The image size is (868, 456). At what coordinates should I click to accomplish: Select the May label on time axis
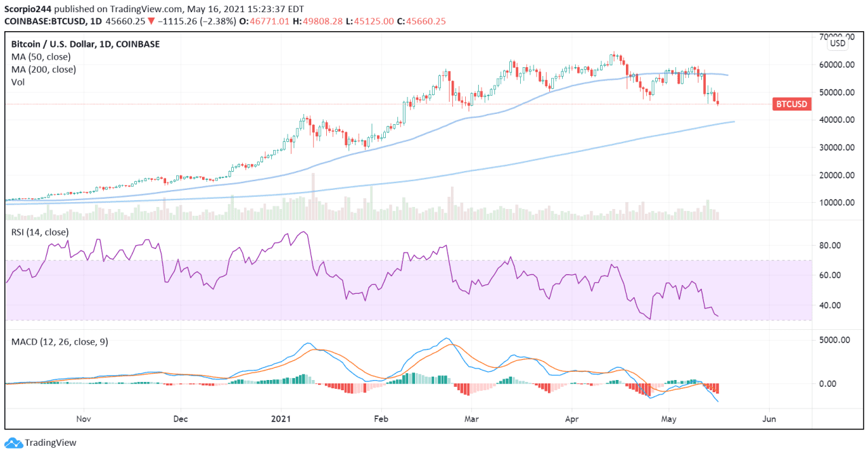[x=669, y=419]
